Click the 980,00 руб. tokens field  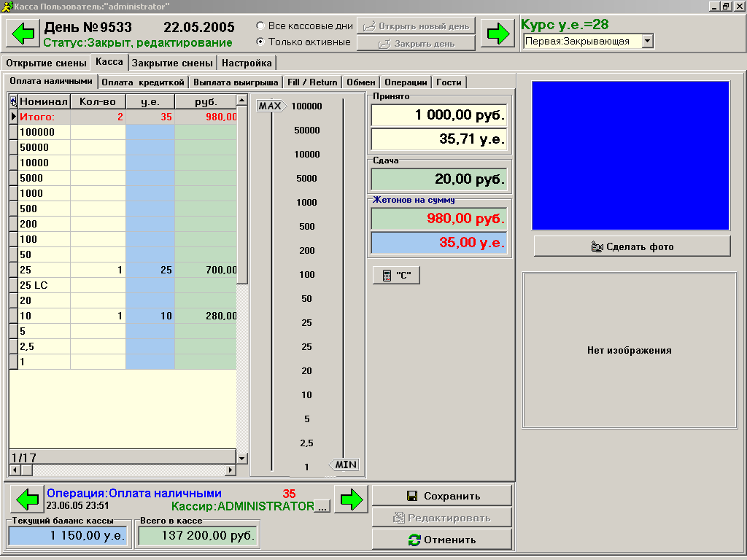438,218
